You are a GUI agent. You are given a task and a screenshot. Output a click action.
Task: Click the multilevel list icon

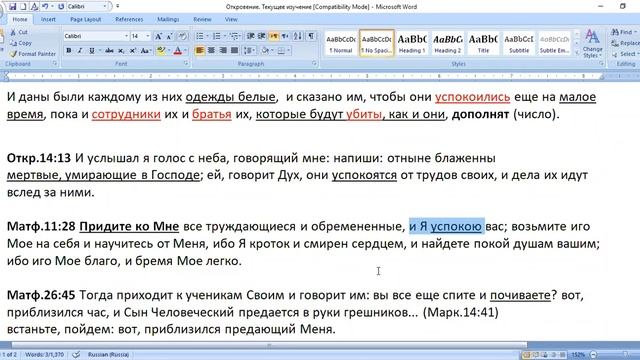234,36
